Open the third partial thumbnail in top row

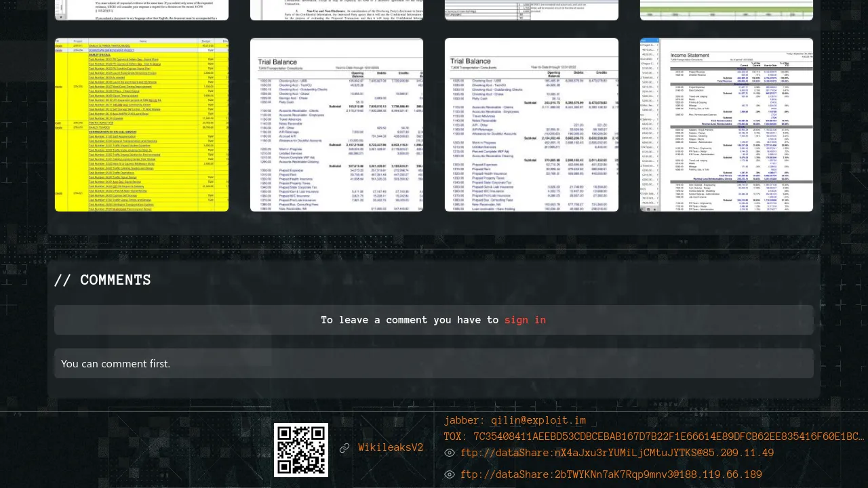point(532,9)
